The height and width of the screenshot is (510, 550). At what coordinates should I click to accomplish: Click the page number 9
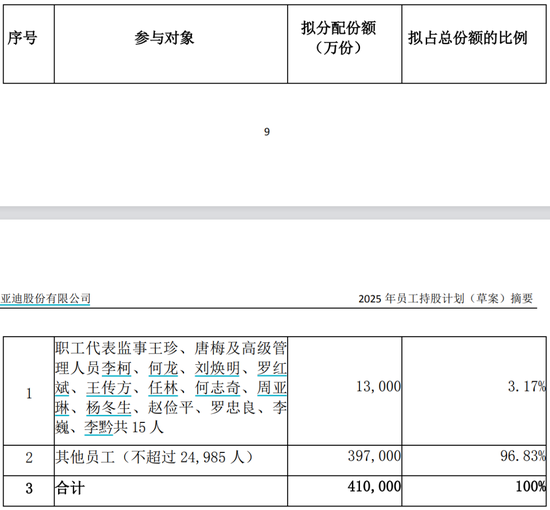[x=267, y=132]
